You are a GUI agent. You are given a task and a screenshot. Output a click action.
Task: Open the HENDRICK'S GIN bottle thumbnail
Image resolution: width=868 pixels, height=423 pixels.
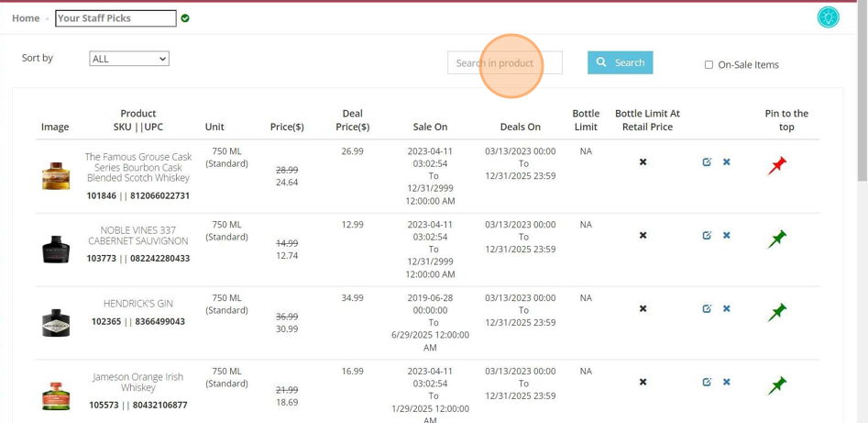tap(56, 323)
